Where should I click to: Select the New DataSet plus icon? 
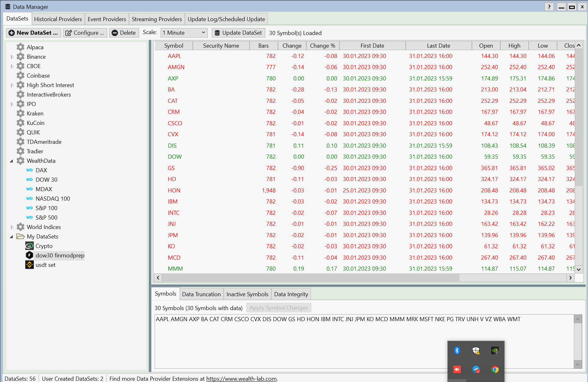click(11, 32)
